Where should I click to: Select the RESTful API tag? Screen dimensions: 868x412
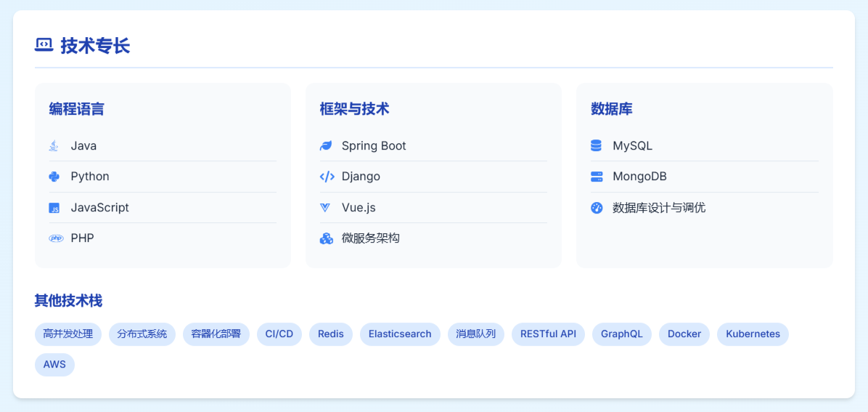pos(548,334)
